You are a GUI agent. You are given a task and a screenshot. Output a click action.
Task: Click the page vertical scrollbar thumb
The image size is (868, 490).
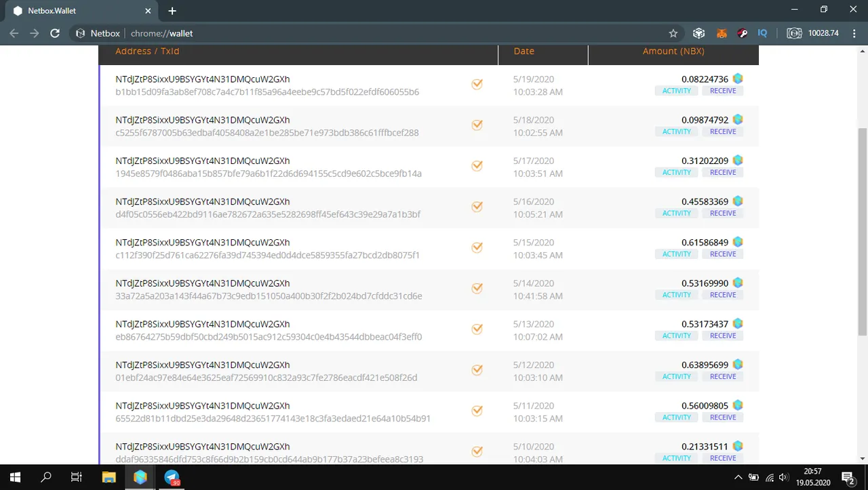[x=863, y=231]
